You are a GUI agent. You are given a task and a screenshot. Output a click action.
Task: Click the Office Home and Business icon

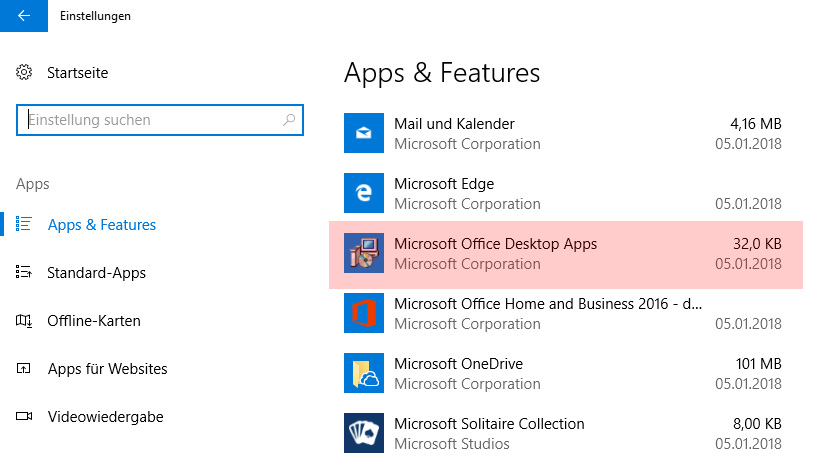coord(364,313)
